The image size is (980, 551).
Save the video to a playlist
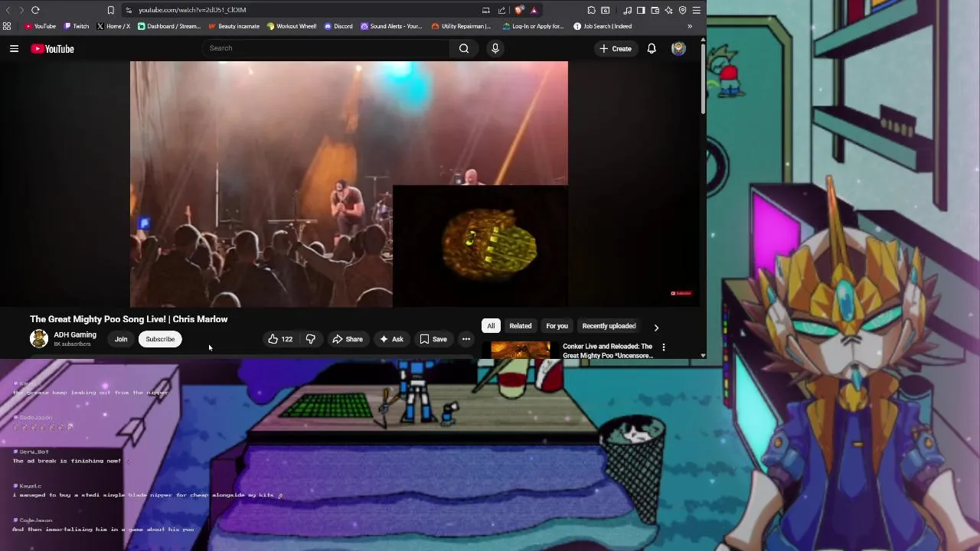(433, 339)
